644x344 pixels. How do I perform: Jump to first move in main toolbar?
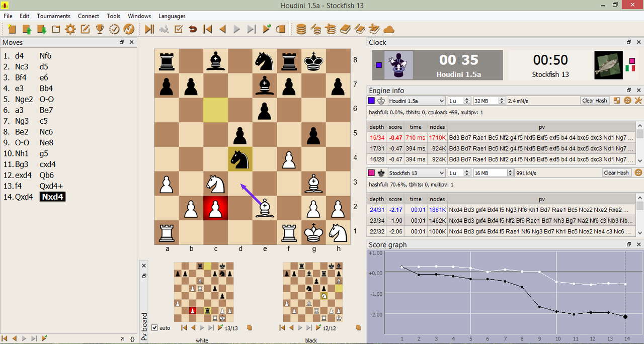click(x=207, y=29)
